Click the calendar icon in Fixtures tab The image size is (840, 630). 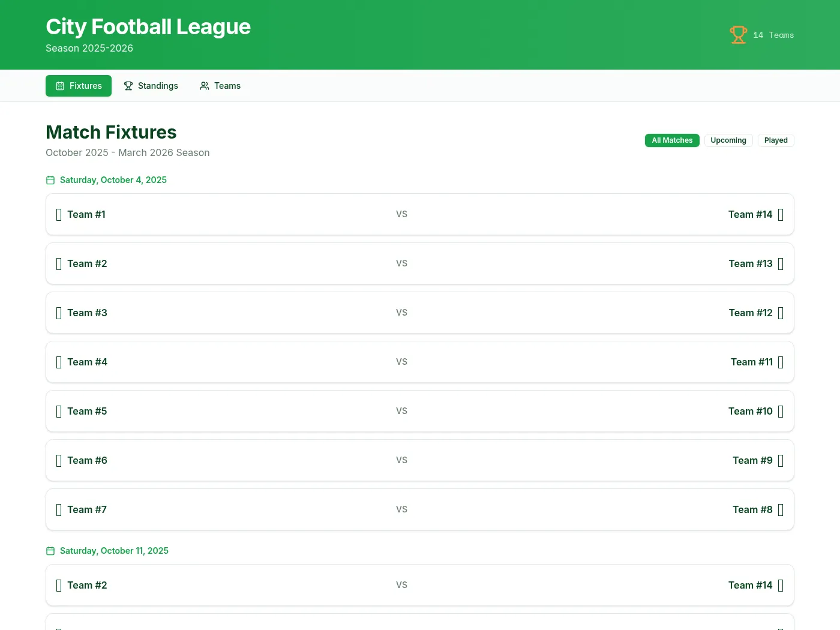click(x=60, y=86)
